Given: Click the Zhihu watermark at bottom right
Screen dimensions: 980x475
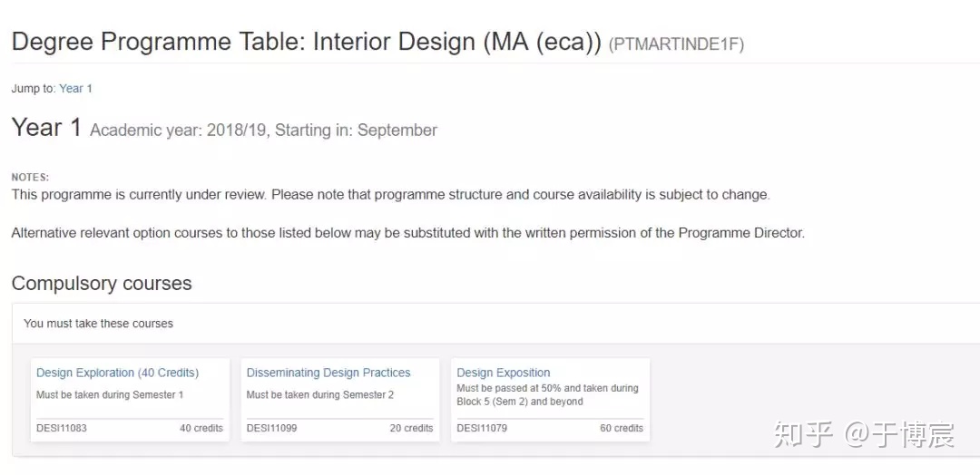Looking at the screenshot, I should click(863, 435).
